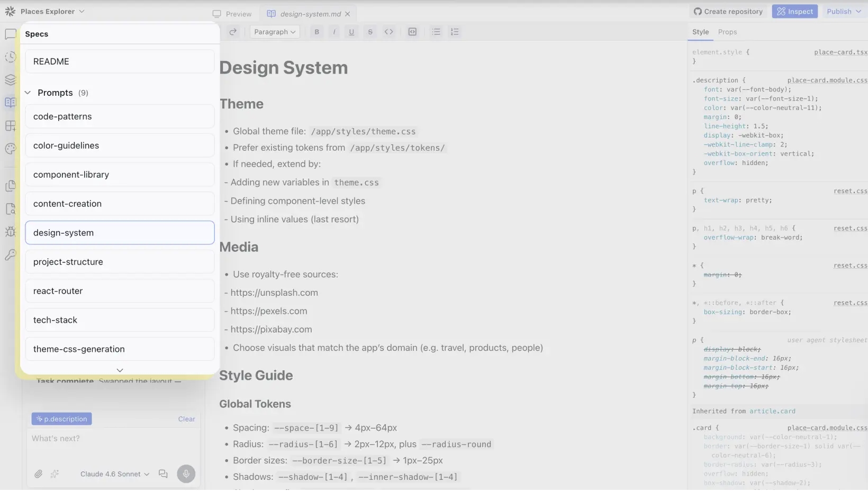This screenshot has height=492, width=868.
Task: Open the comments panel in the sidebar
Action: pyautogui.click(x=10, y=34)
